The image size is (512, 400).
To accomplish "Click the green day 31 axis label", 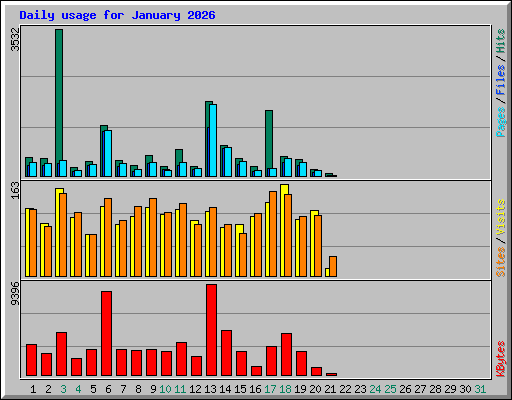I will click(480, 389).
